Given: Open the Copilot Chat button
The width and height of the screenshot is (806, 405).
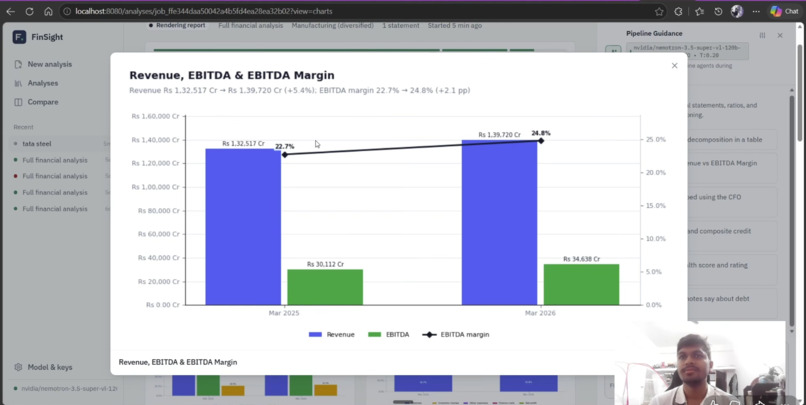Looking at the screenshot, I should 784,11.
